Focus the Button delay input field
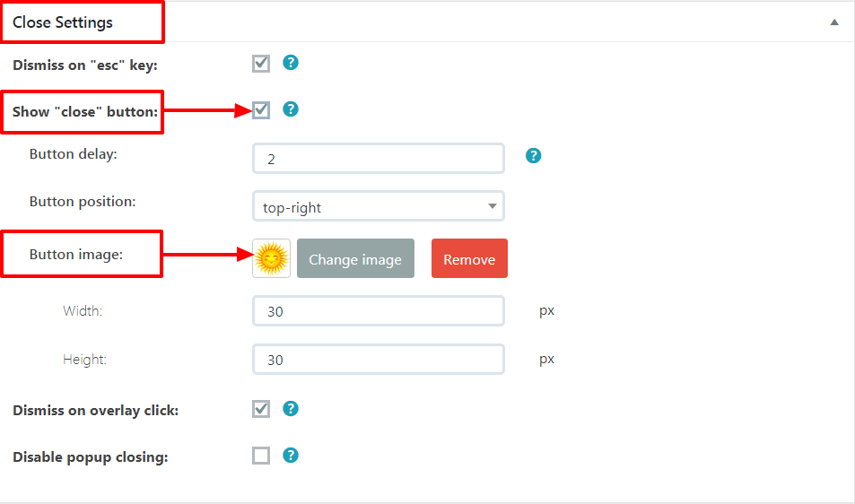Screen dimensions: 855x504 pos(379,159)
